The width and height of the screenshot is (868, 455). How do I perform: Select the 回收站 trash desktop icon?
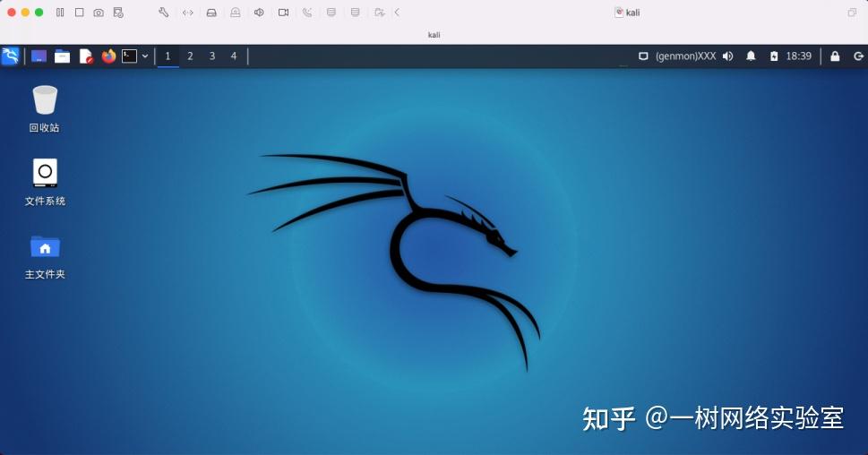[44, 109]
